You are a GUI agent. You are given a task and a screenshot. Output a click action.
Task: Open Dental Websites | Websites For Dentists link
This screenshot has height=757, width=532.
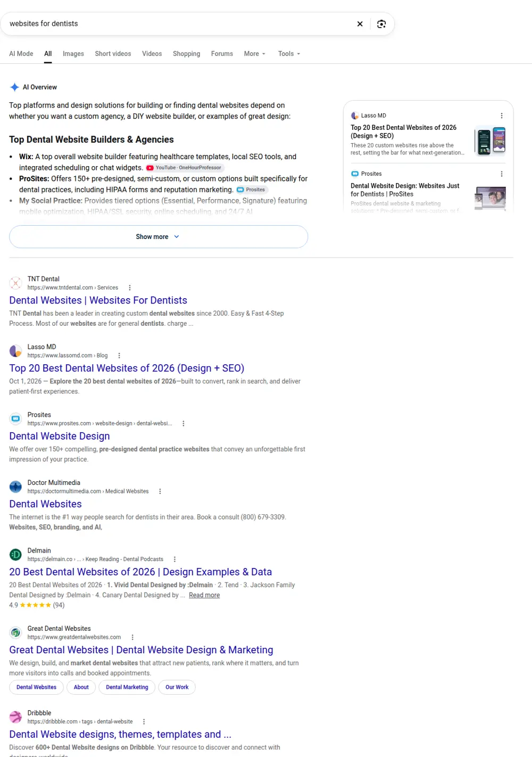pyautogui.click(x=98, y=300)
